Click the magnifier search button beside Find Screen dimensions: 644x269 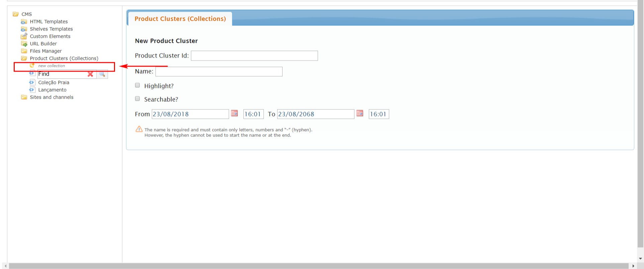[102, 74]
